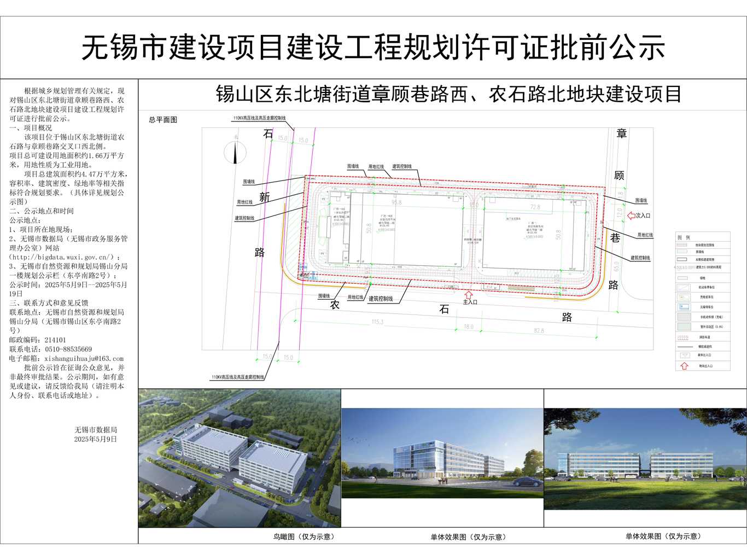Click the 公示时间 date range line
This screenshot has height=560, width=747.
click(68, 289)
